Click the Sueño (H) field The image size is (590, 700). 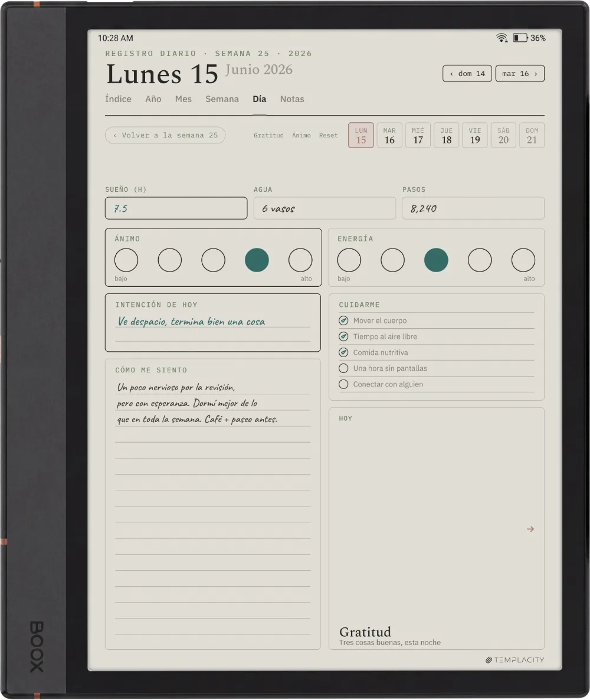click(x=176, y=208)
